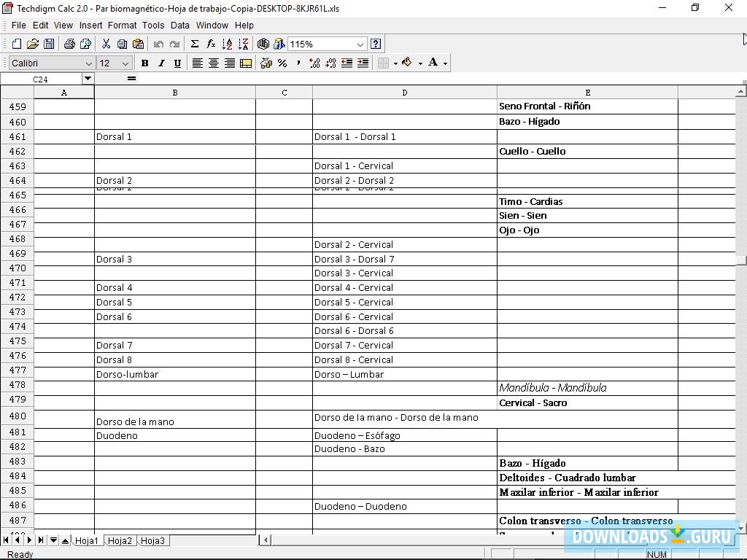Open the Function wizard
The width and height of the screenshot is (747, 560).
coord(210,44)
